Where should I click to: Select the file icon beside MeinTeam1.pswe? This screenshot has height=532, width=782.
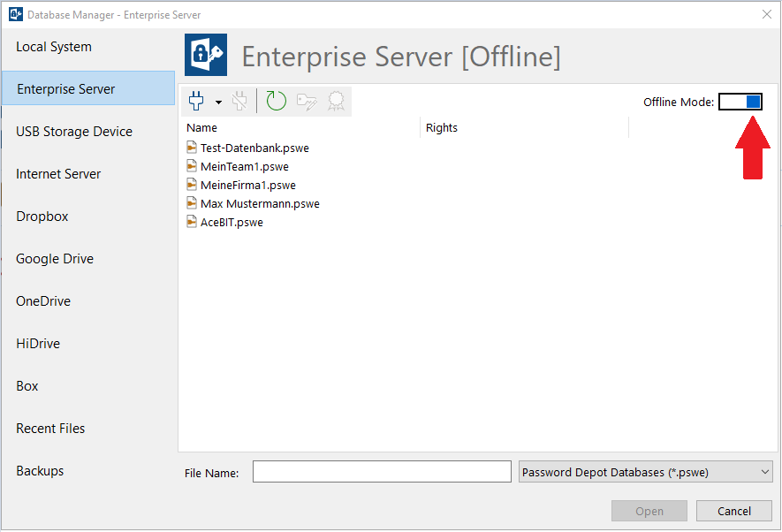(192, 165)
